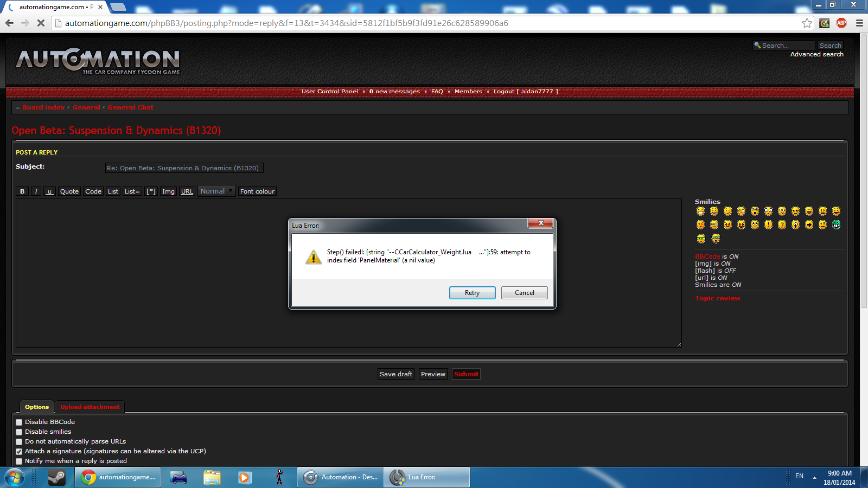Bookmark page with the star icon

[807, 23]
